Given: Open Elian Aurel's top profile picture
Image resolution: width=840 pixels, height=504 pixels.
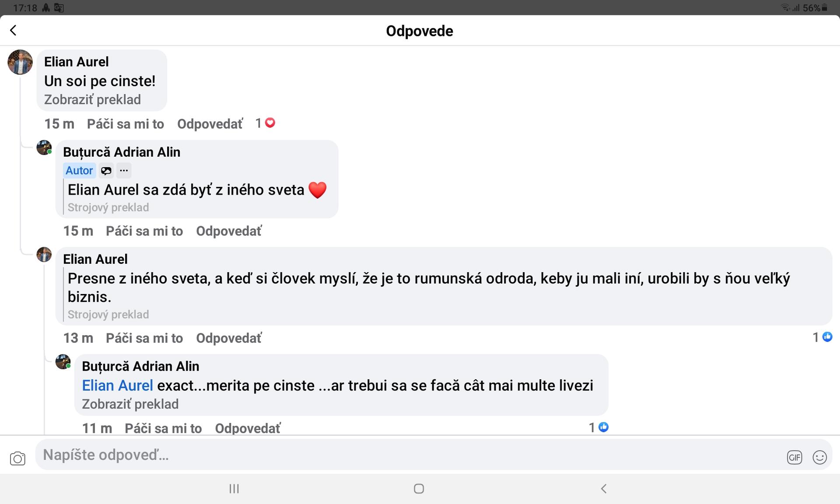Looking at the screenshot, I should (x=20, y=62).
